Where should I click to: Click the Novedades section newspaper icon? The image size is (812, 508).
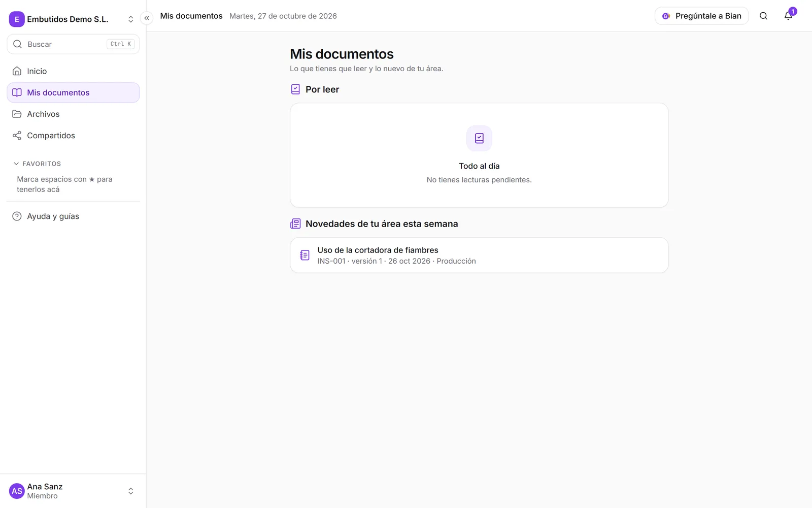click(295, 224)
